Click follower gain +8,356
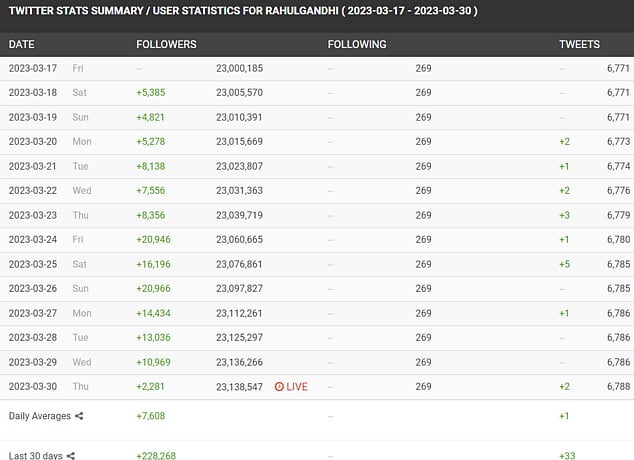Image resolution: width=634 pixels, height=460 pixels. click(x=151, y=215)
